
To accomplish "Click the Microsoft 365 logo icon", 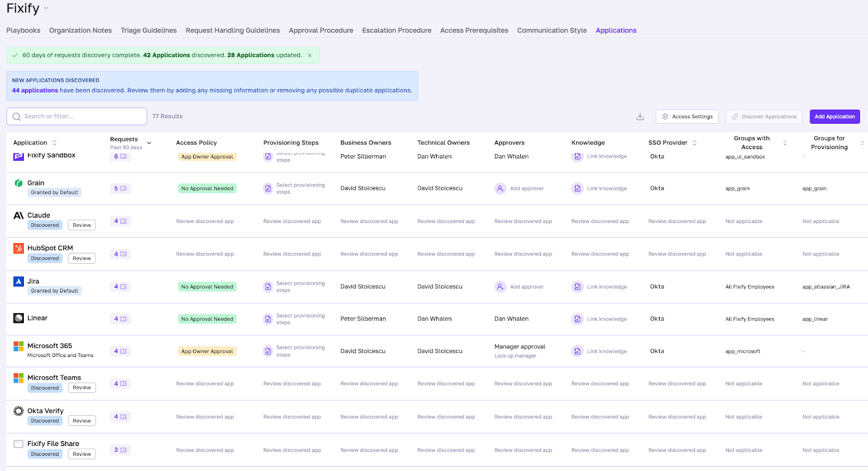I will (x=18, y=346).
